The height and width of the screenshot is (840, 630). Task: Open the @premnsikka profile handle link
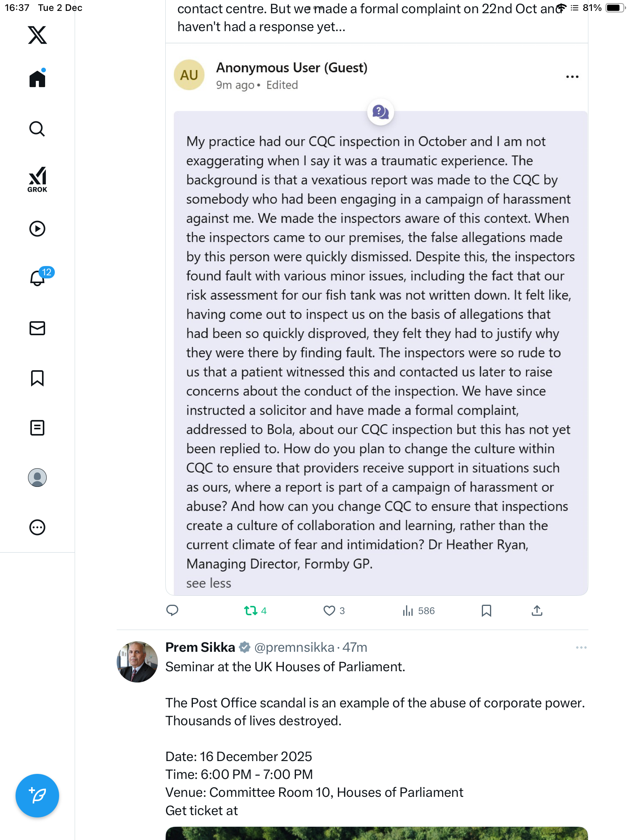294,647
